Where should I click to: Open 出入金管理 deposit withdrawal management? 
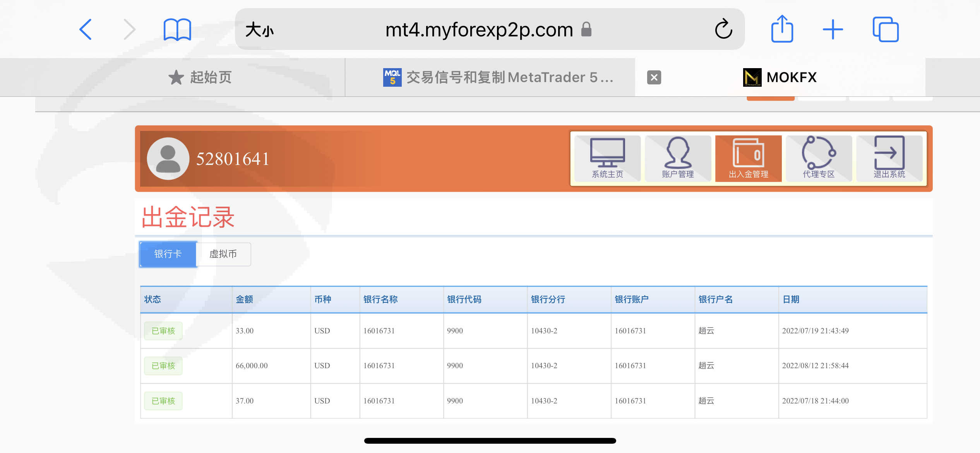pyautogui.click(x=748, y=158)
